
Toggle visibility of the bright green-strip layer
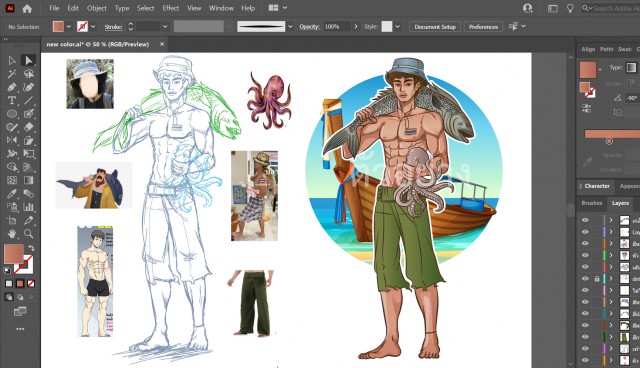[585, 255]
